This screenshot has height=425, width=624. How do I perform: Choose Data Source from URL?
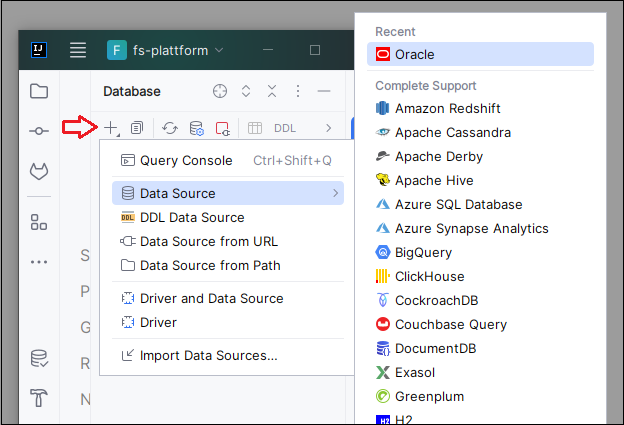click(228, 242)
